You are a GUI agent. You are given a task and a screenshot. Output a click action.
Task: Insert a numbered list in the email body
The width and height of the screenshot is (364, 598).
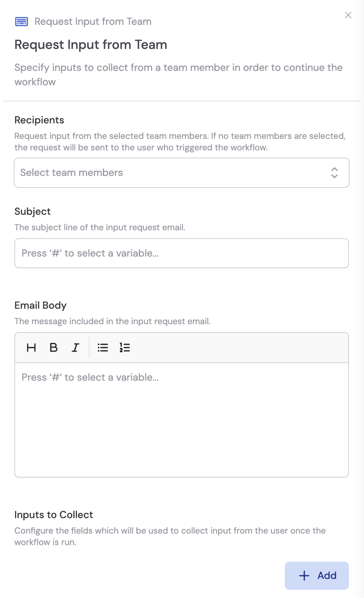pyautogui.click(x=124, y=348)
